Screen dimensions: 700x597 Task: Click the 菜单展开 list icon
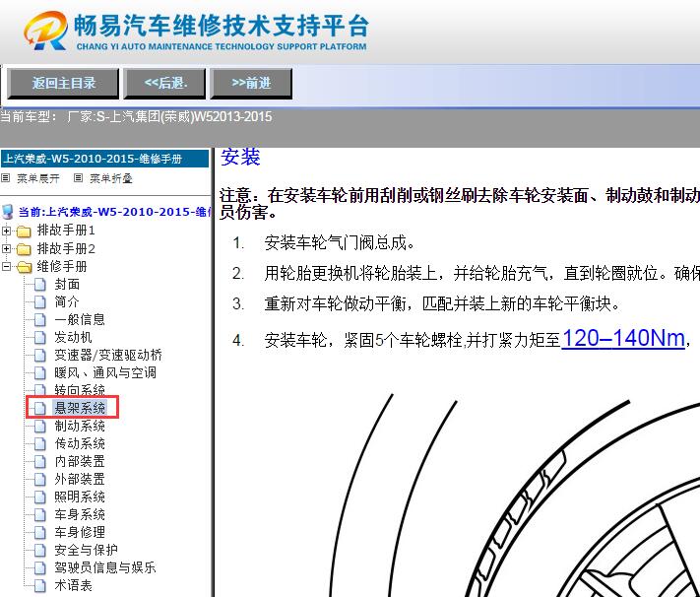[x=5, y=178]
